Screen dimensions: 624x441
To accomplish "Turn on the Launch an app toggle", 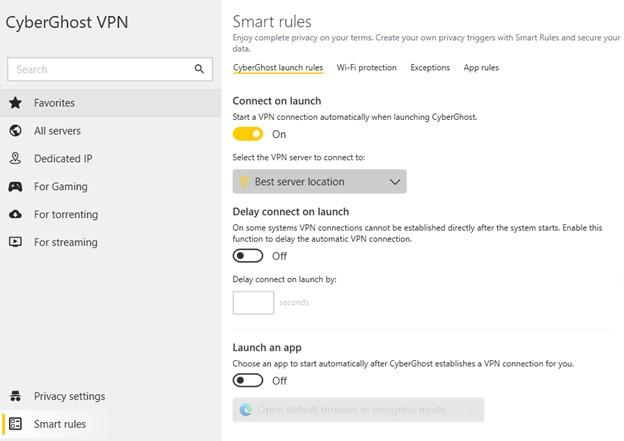I will pyautogui.click(x=248, y=380).
